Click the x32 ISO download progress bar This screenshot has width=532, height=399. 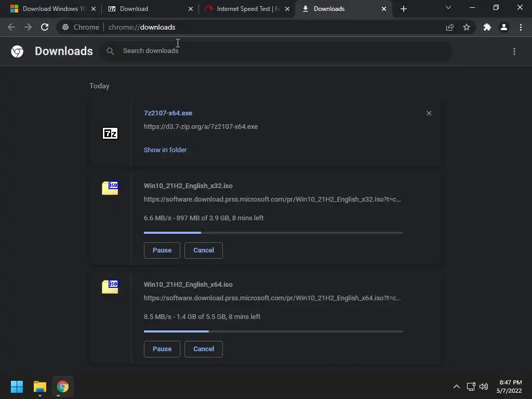pyautogui.click(x=273, y=233)
